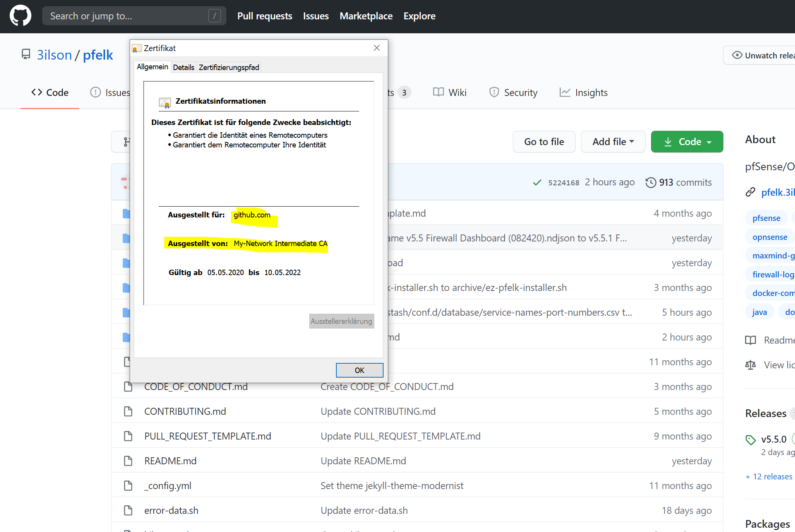Click the Code tab angle-brackets icon

[x=37, y=92]
